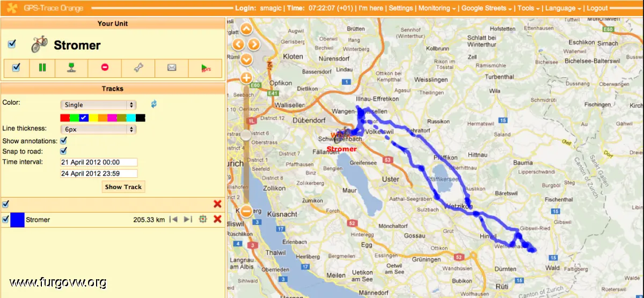Click the green pause toolbar button
Image resolution: width=644 pixels, height=298 pixels.
(x=42, y=68)
